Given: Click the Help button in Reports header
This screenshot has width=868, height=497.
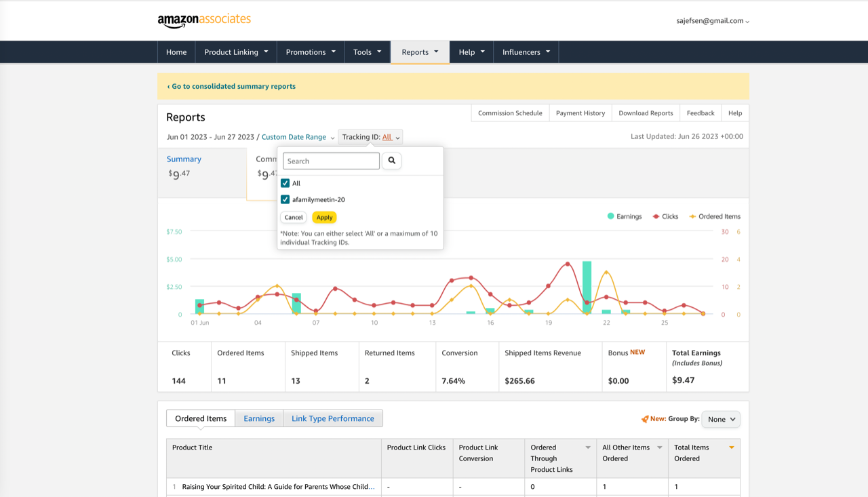Looking at the screenshot, I should [x=735, y=113].
